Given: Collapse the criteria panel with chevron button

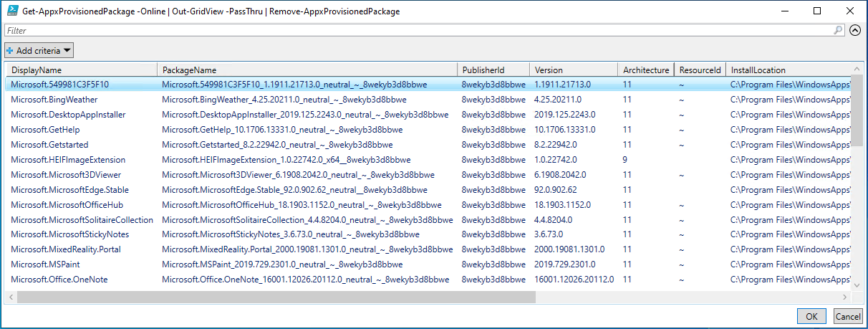Looking at the screenshot, I should pos(854,31).
